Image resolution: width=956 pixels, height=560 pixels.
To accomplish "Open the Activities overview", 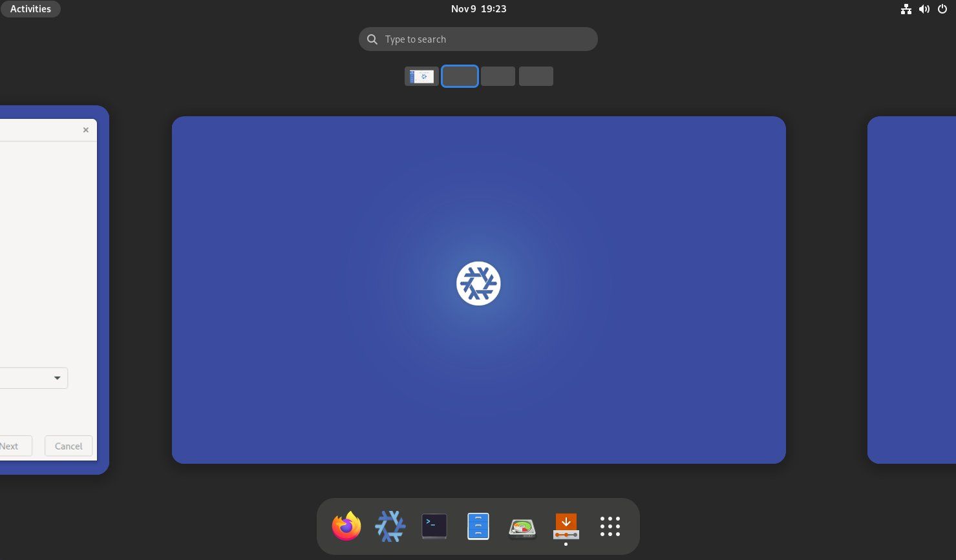I will [30, 8].
